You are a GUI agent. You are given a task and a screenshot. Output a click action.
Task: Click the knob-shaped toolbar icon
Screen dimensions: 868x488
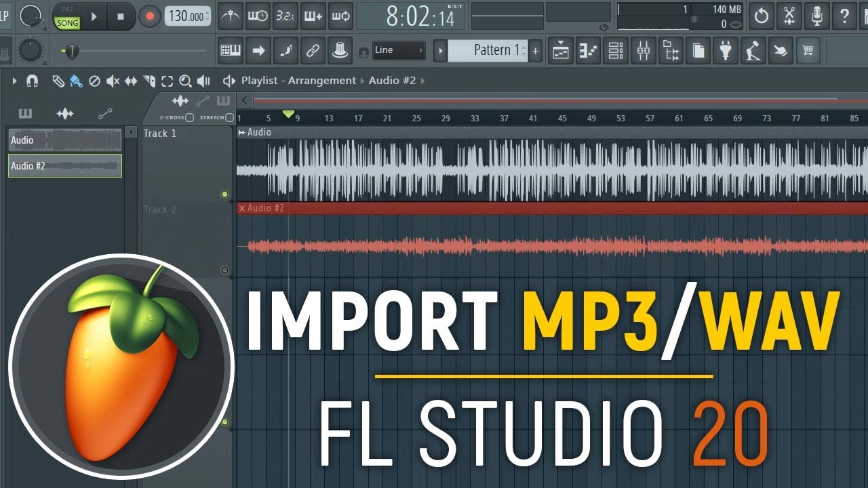coord(340,50)
